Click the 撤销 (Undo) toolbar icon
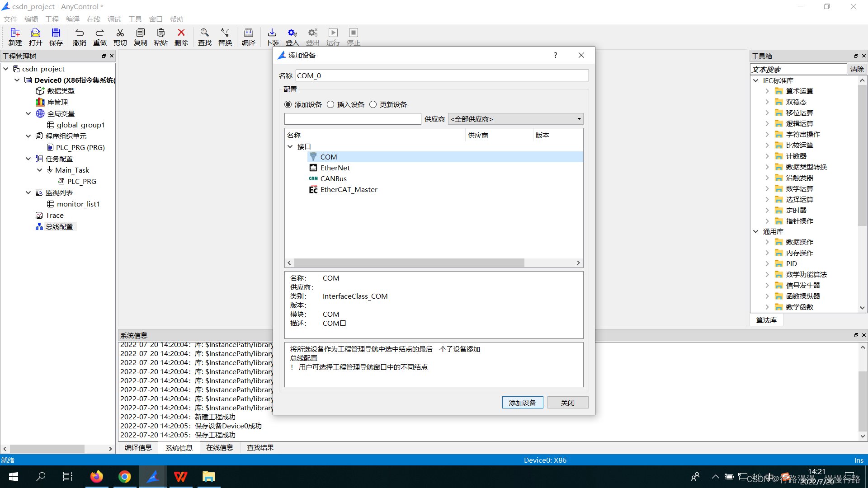The width and height of the screenshot is (868, 488). (x=79, y=37)
